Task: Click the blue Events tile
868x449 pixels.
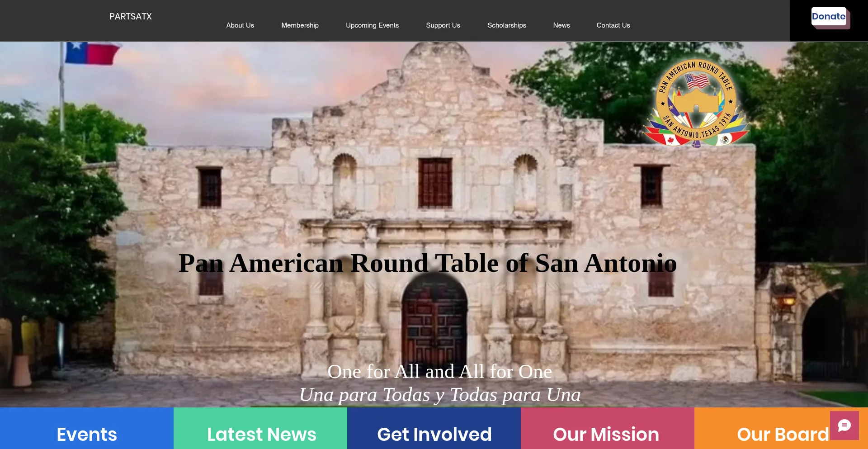Action: 87,433
